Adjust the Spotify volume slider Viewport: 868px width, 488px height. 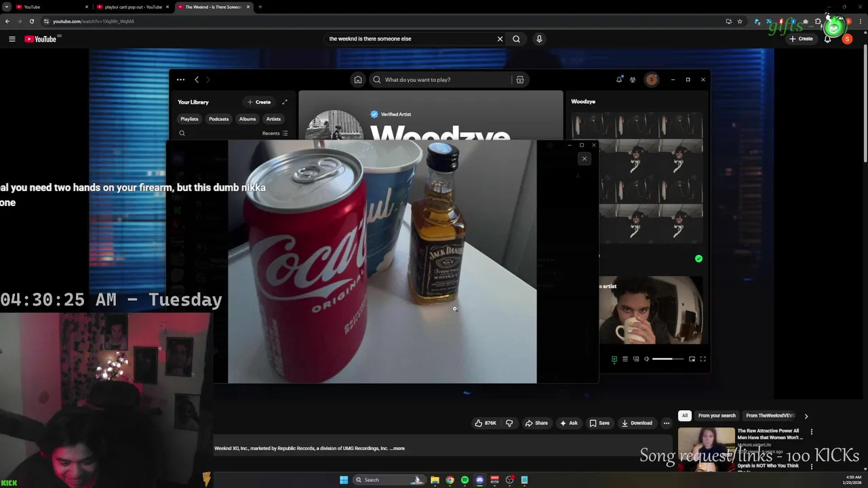coord(668,359)
